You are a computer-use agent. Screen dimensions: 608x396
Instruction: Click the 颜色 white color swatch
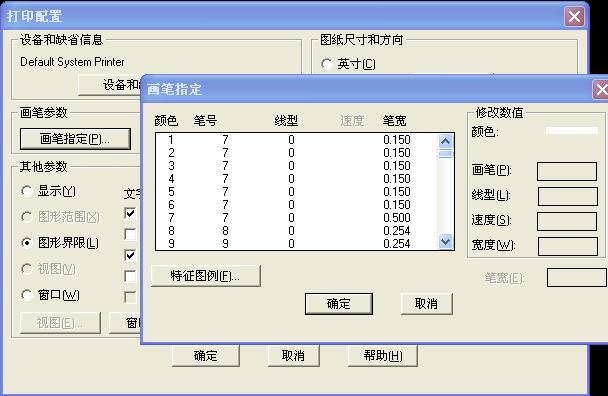pyautogui.click(x=572, y=131)
